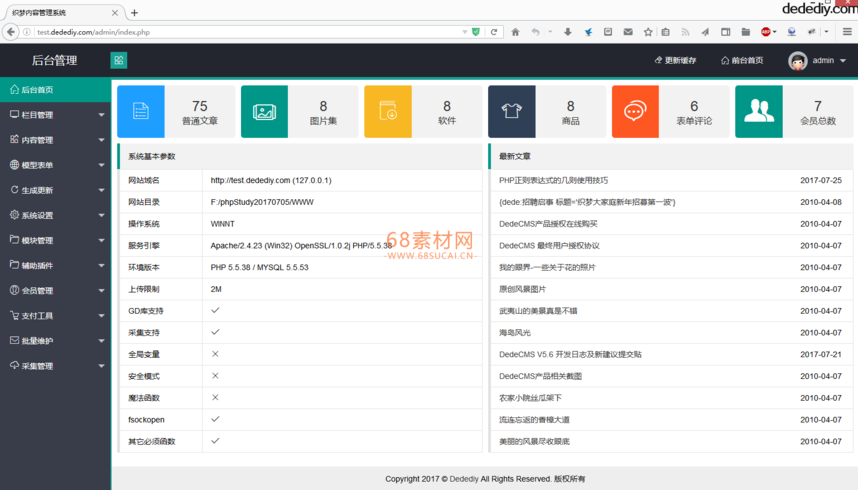Click green shield icon in address bar
The height and width of the screenshot is (490, 858).
[476, 32]
